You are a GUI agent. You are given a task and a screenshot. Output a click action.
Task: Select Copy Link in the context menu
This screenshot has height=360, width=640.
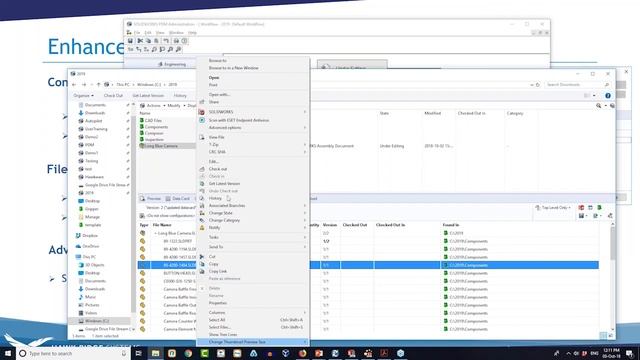218,271
